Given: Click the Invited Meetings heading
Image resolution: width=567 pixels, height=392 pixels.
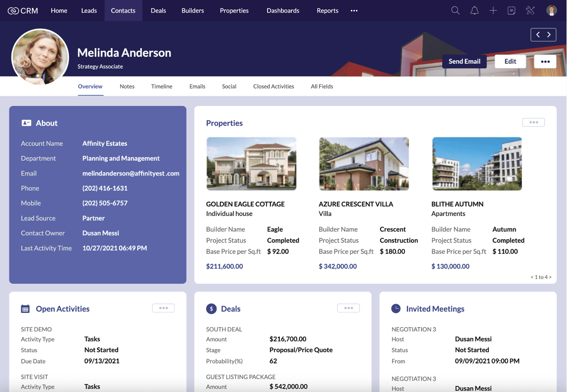Looking at the screenshot, I should (435, 309).
